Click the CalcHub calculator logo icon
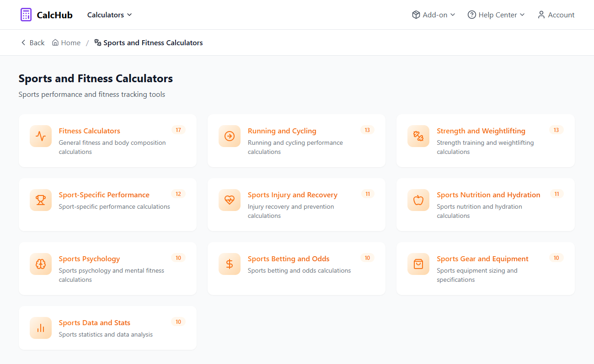Viewport: 594px width, 364px height. click(x=26, y=15)
